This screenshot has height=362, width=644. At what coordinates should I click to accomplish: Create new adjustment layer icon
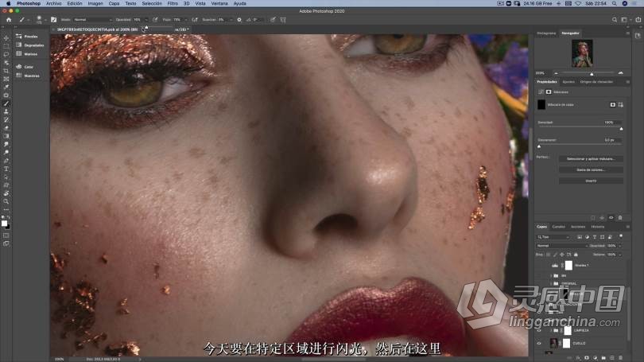(x=596, y=358)
